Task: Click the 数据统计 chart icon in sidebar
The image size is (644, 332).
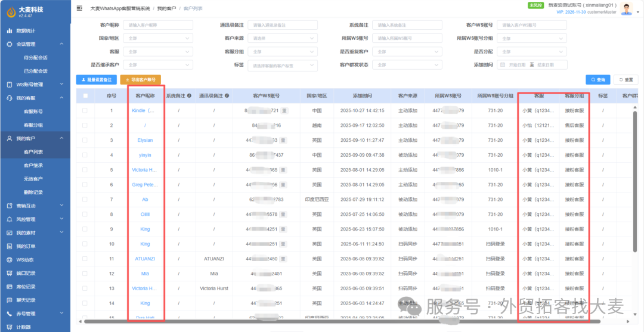Action: 9,31
